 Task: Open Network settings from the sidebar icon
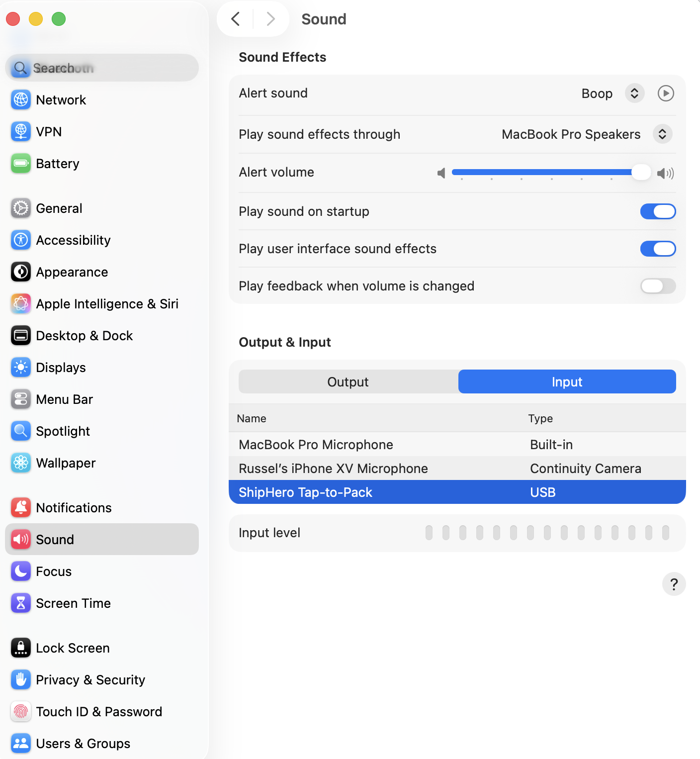[x=21, y=100]
